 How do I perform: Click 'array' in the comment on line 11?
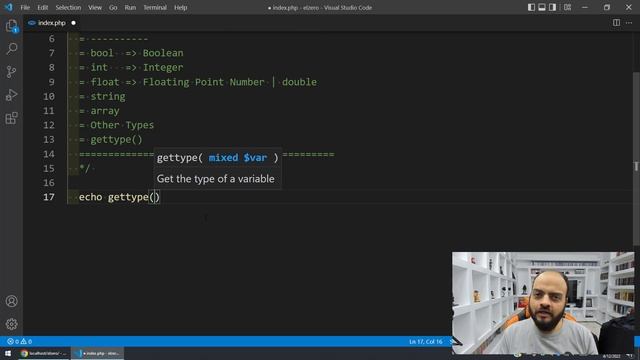(105, 111)
